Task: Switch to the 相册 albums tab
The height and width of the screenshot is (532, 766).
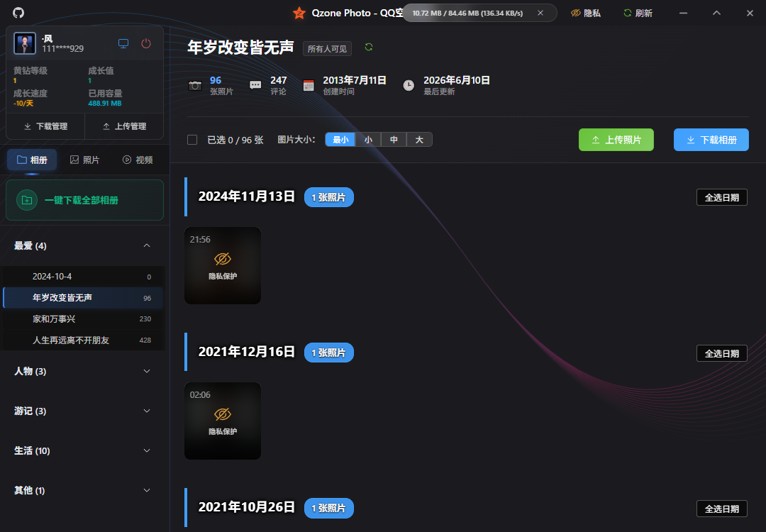Action: 32,160
